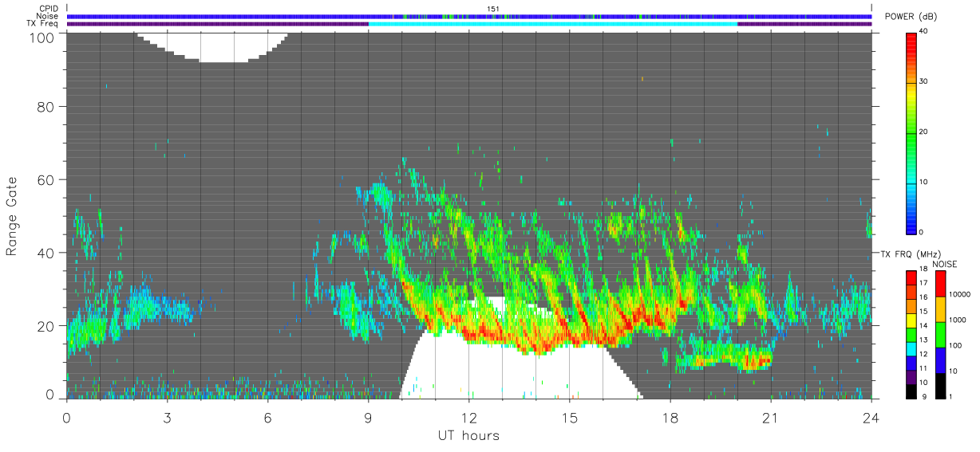The width and height of the screenshot is (980, 452).
Task: Click the 21 tick label on UT hours axis
Action: coord(770,418)
